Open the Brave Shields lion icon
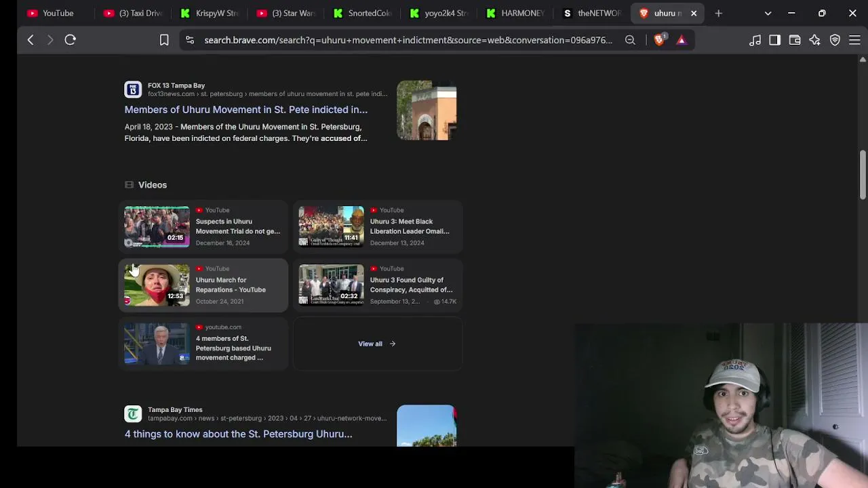 [659, 40]
